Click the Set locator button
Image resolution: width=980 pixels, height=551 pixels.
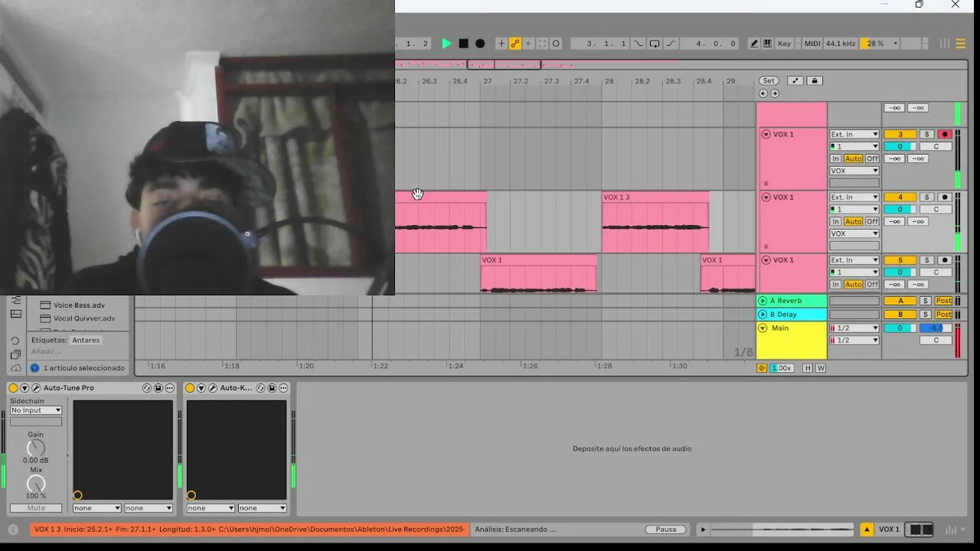pos(768,80)
